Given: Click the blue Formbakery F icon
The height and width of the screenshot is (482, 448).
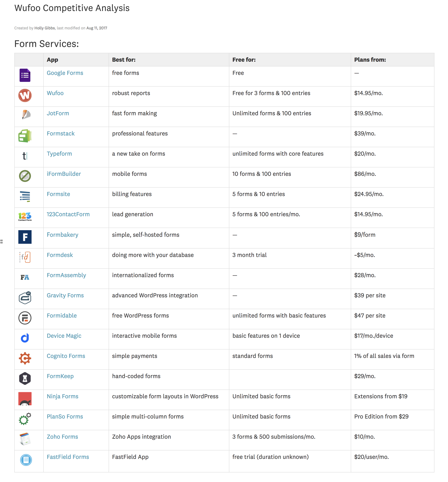Looking at the screenshot, I should 25,237.
